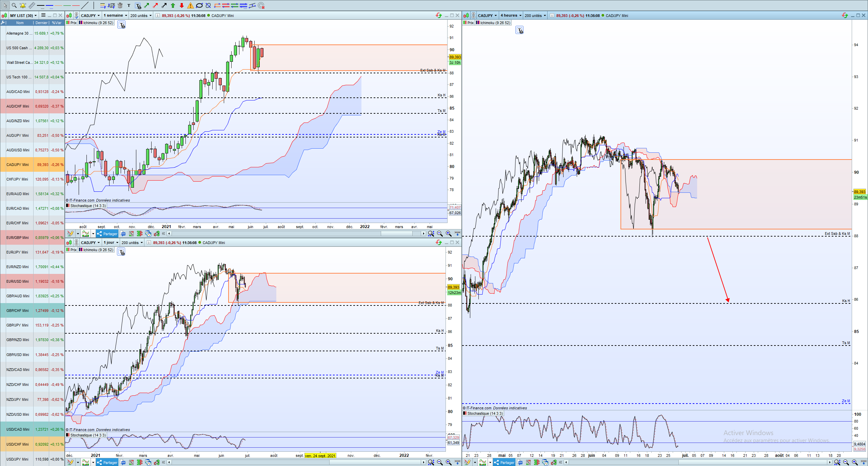Open the MY LIST (30) dropdown
The width and height of the screenshot is (868, 466).
click(23, 15)
